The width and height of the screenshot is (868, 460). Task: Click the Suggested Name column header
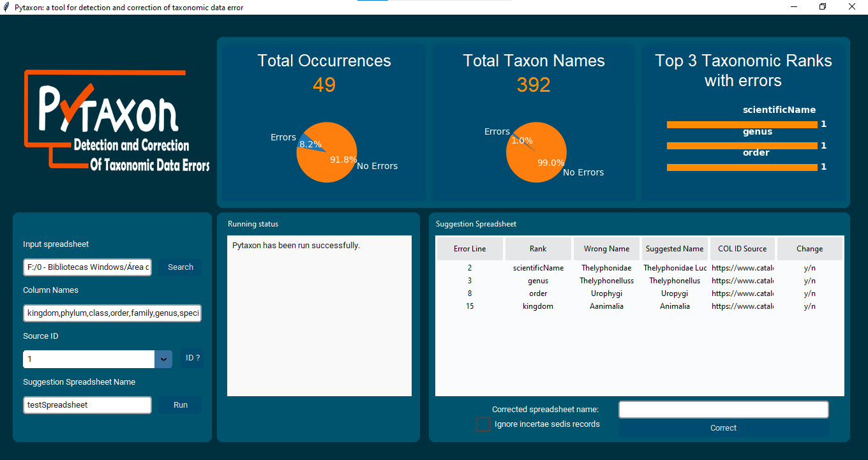click(675, 249)
